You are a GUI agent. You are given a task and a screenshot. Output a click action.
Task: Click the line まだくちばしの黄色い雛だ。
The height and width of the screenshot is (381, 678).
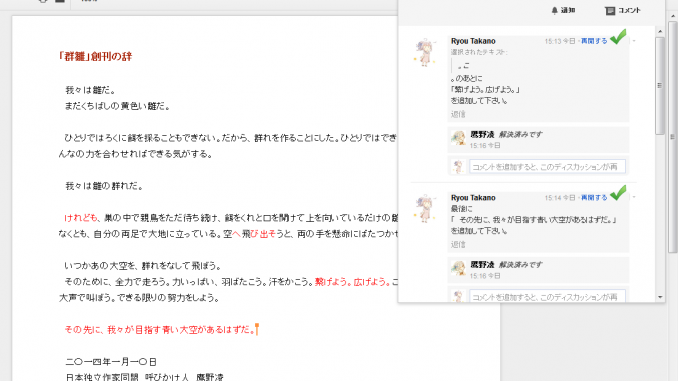[x=117, y=106]
